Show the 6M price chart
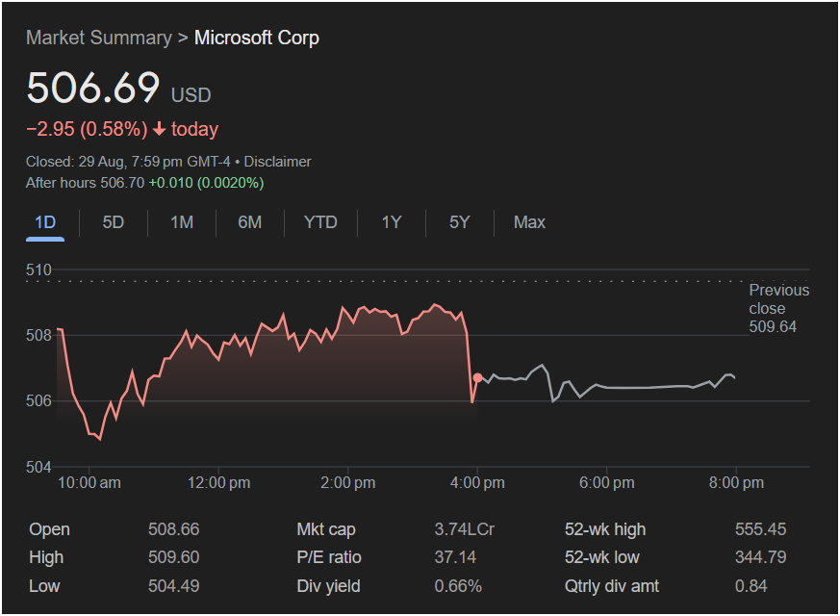 pos(250,222)
